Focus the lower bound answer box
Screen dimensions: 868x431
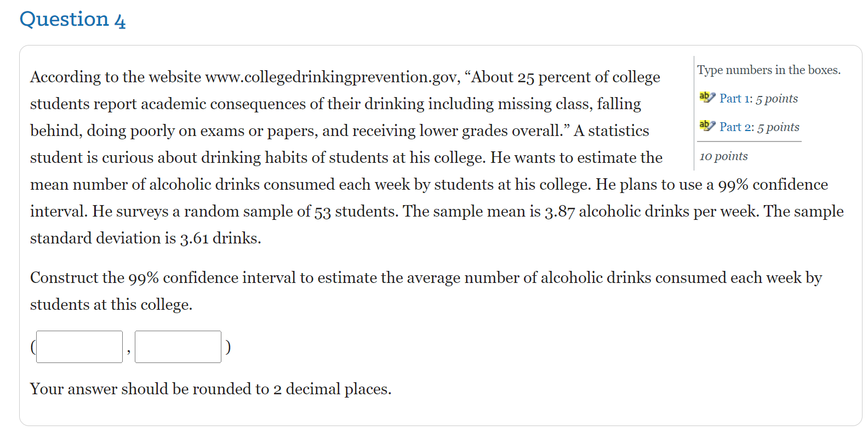click(x=79, y=347)
